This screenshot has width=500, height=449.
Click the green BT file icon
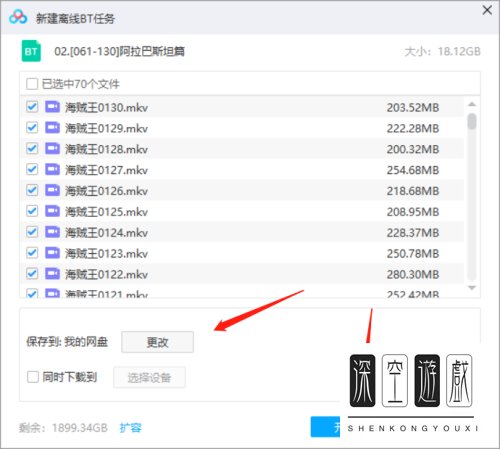pyautogui.click(x=31, y=51)
